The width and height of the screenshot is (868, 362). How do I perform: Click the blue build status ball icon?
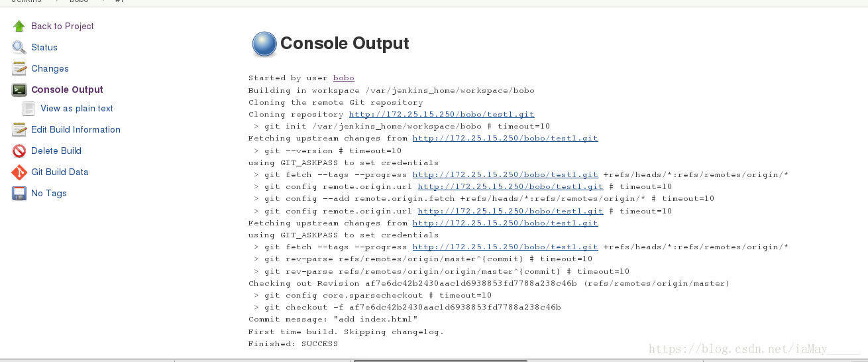[264, 44]
